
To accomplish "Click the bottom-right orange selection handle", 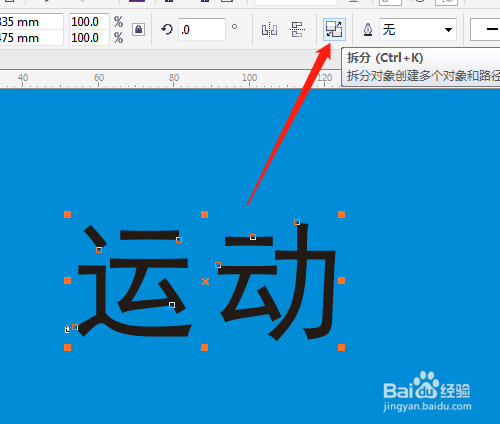I will (341, 348).
